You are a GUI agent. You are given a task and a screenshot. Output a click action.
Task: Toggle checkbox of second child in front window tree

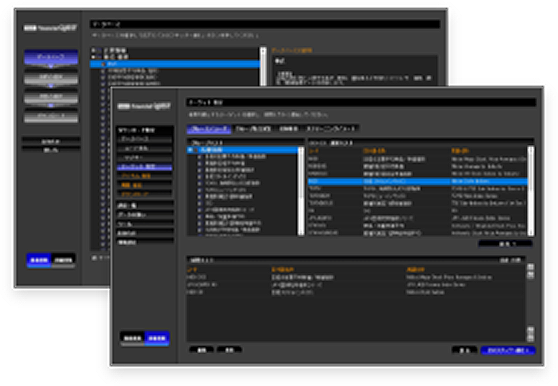click(200, 163)
